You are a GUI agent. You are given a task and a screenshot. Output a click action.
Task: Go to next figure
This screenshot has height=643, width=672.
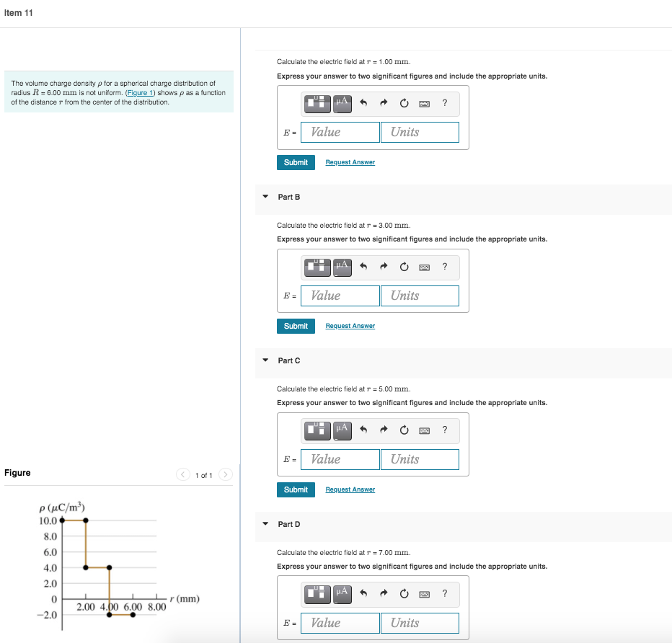(226, 474)
